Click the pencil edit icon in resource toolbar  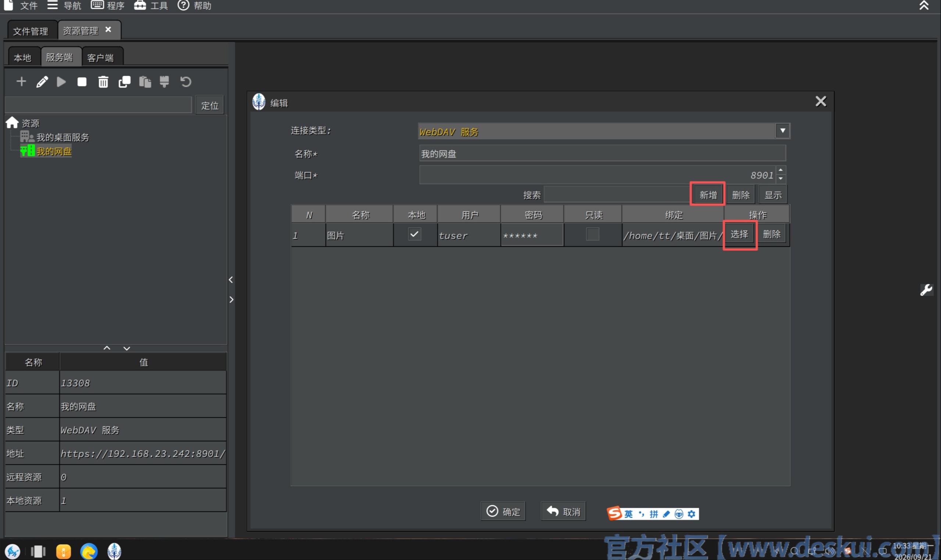pyautogui.click(x=42, y=82)
